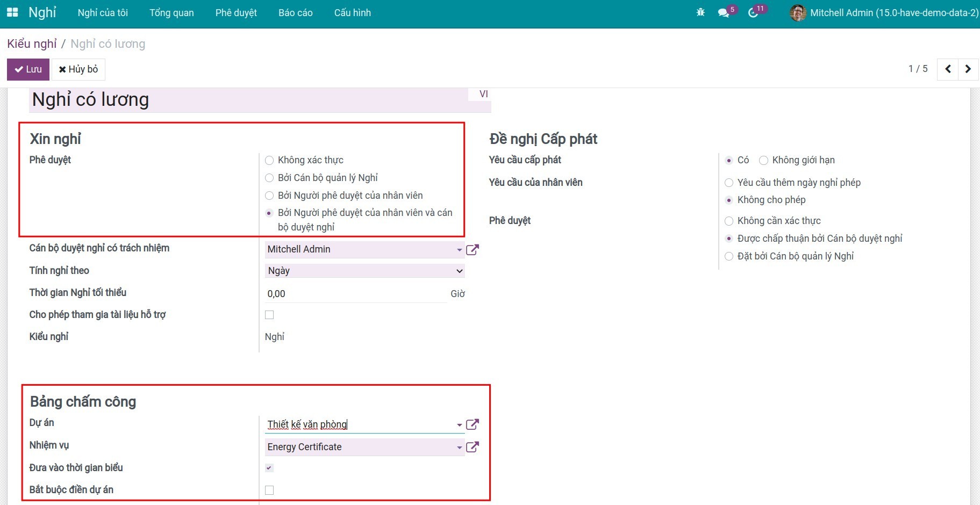980x505 pixels.
Task: Open the activities clock icon
Action: pos(753,12)
